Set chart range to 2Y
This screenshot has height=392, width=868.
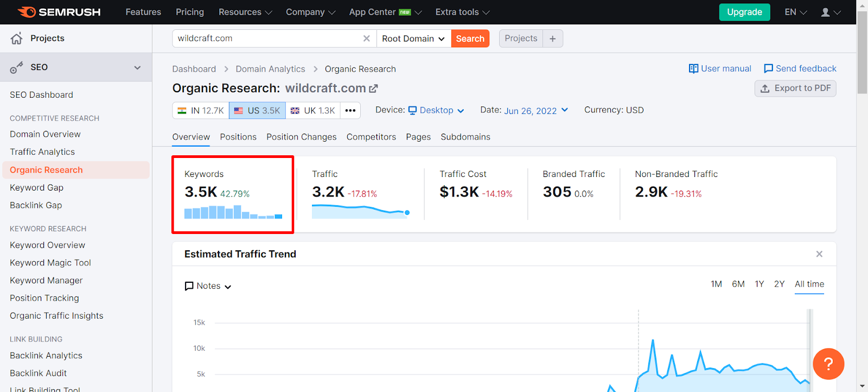click(780, 284)
